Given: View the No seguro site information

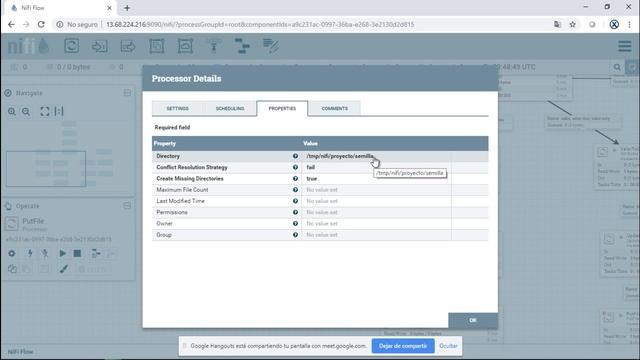Looking at the screenshot, I should [x=77, y=24].
